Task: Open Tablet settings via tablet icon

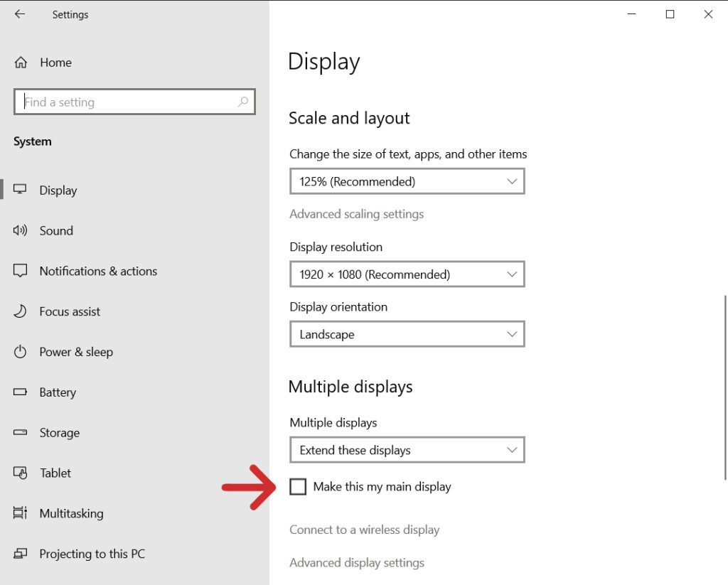Action: (x=20, y=473)
